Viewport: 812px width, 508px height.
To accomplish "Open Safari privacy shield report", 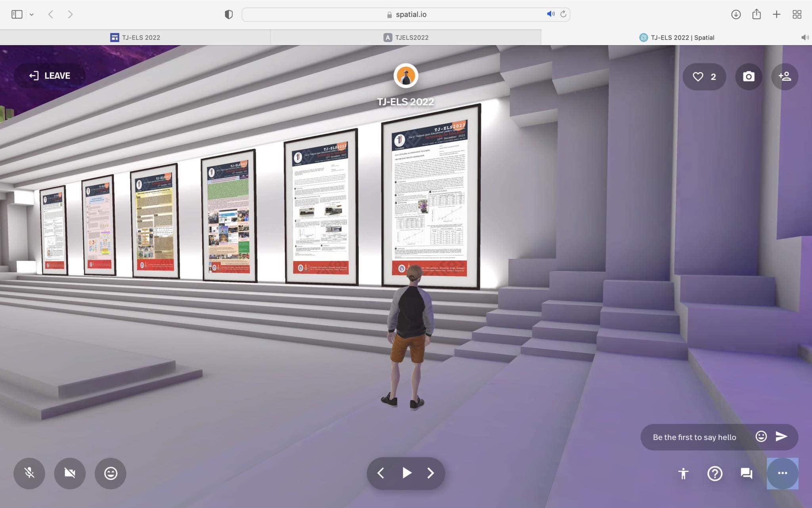I will click(229, 14).
